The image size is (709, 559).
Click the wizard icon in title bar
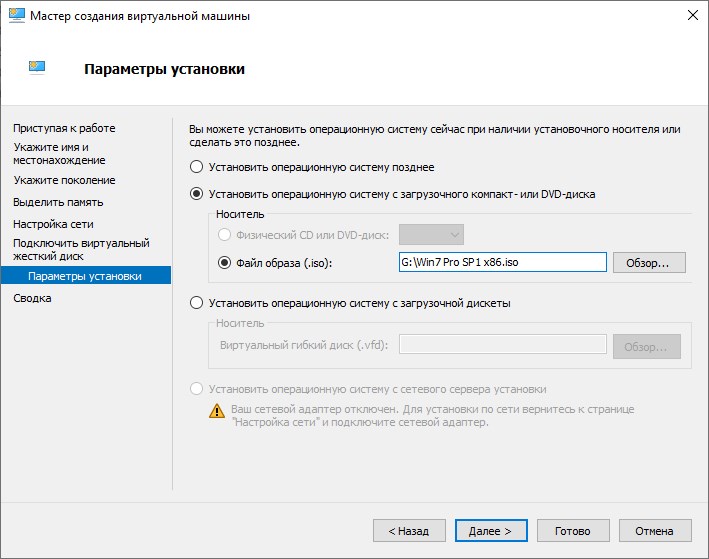coord(17,17)
